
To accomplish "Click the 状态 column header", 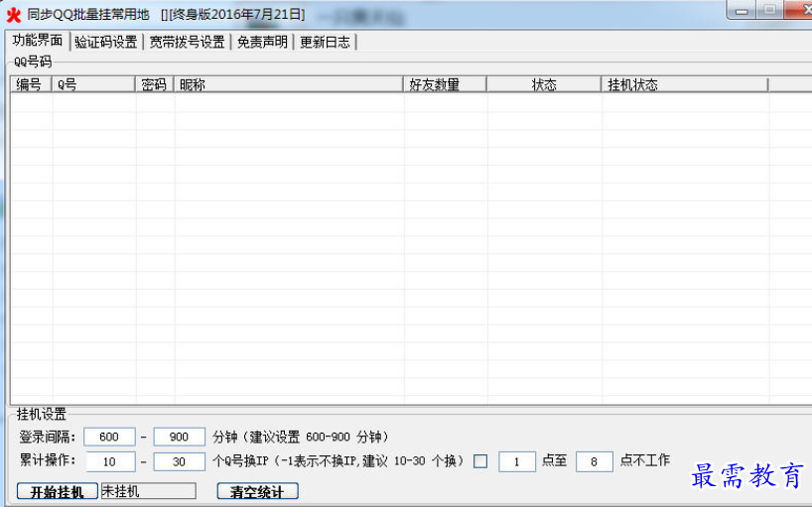I will [x=544, y=84].
